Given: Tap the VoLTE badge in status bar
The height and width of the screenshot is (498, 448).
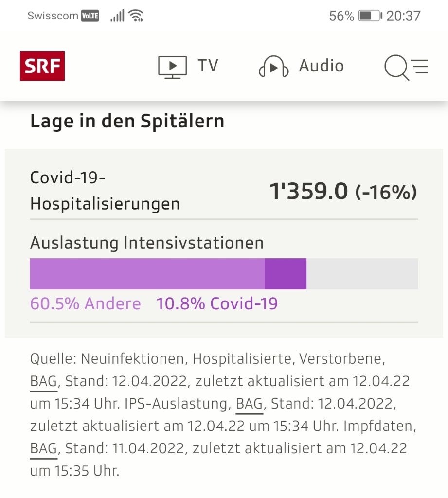Looking at the screenshot, I should click(90, 16).
